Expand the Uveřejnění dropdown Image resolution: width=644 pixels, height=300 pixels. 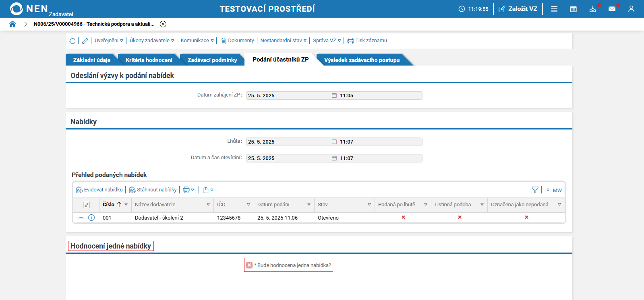point(109,41)
